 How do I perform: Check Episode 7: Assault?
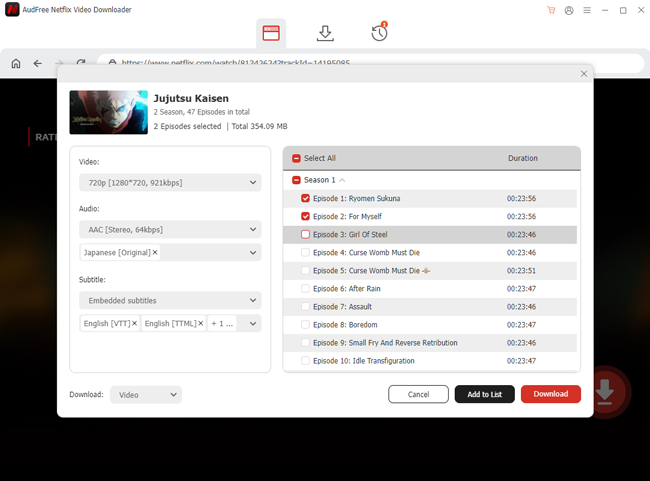coord(306,306)
